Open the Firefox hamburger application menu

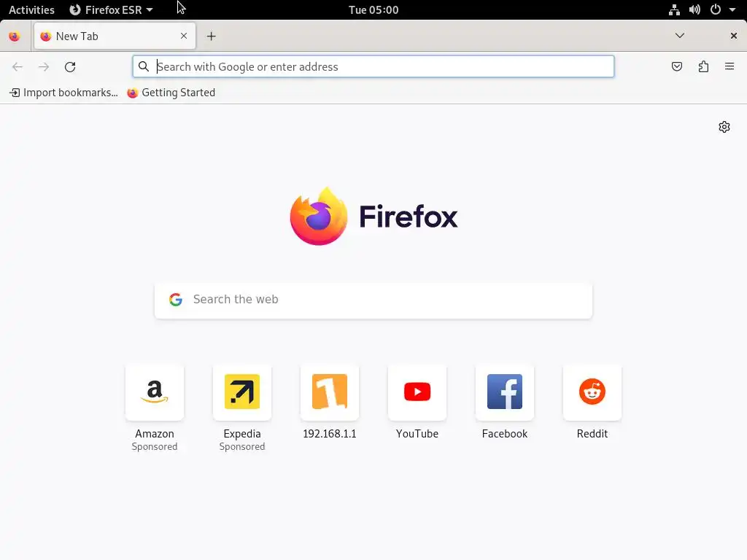[x=729, y=66]
